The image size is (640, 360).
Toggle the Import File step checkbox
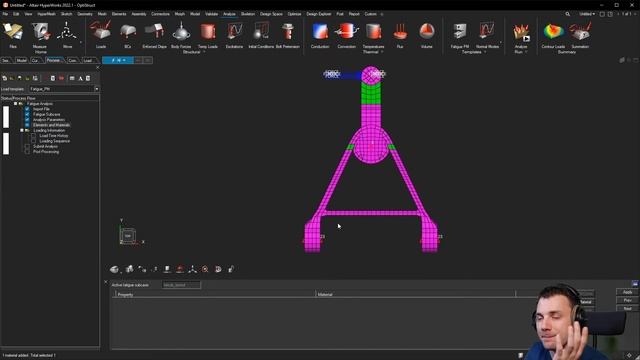coord(27,109)
